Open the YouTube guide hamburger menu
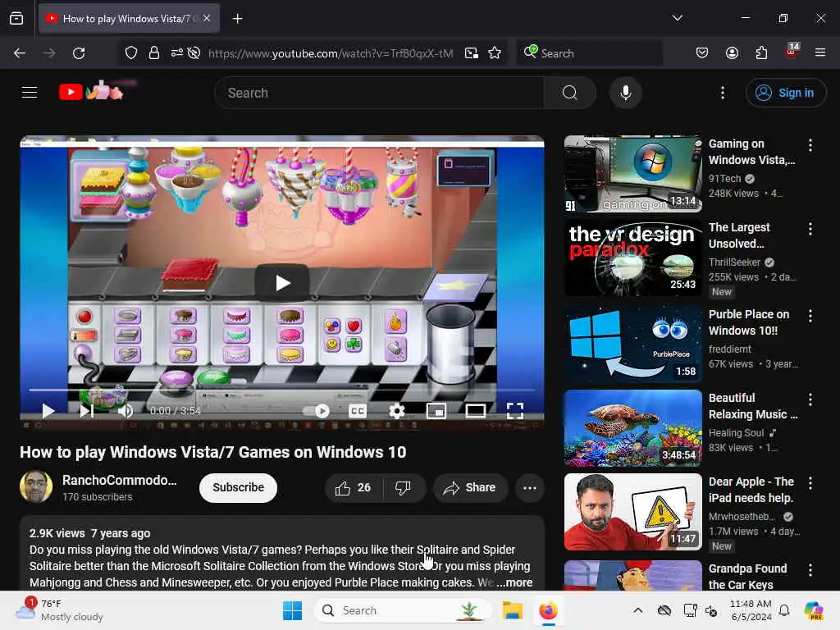Image resolution: width=840 pixels, height=630 pixels. (x=30, y=92)
